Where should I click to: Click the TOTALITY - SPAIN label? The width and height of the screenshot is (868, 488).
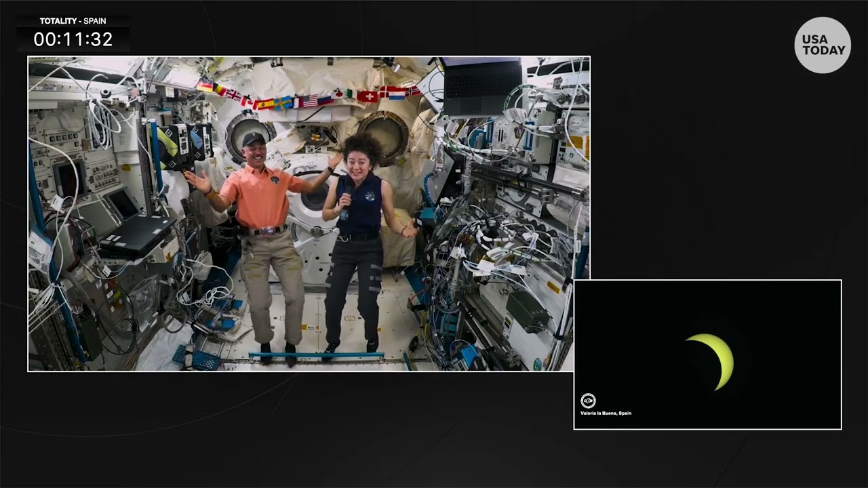73,21
